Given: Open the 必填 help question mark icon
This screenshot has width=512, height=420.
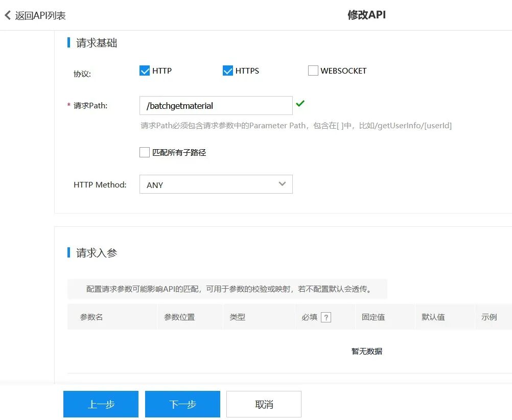Looking at the screenshot, I should click(325, 317).
